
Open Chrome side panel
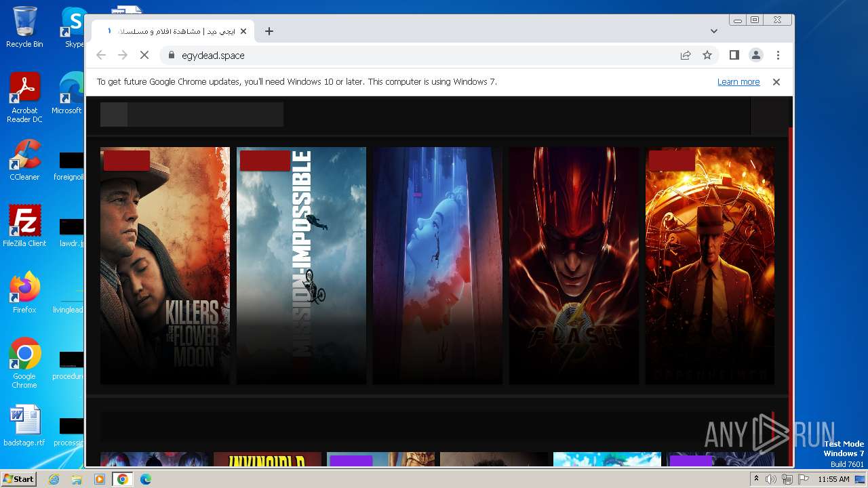(734, 56)
